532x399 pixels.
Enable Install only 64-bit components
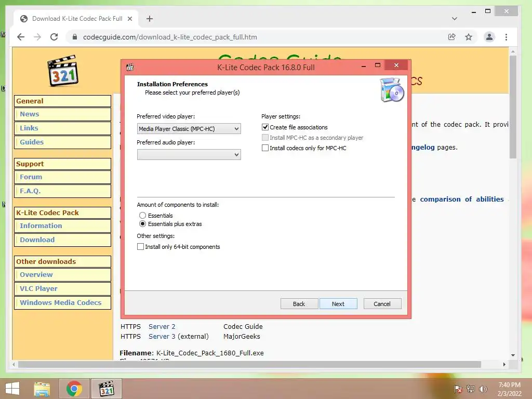pos(140,247)
